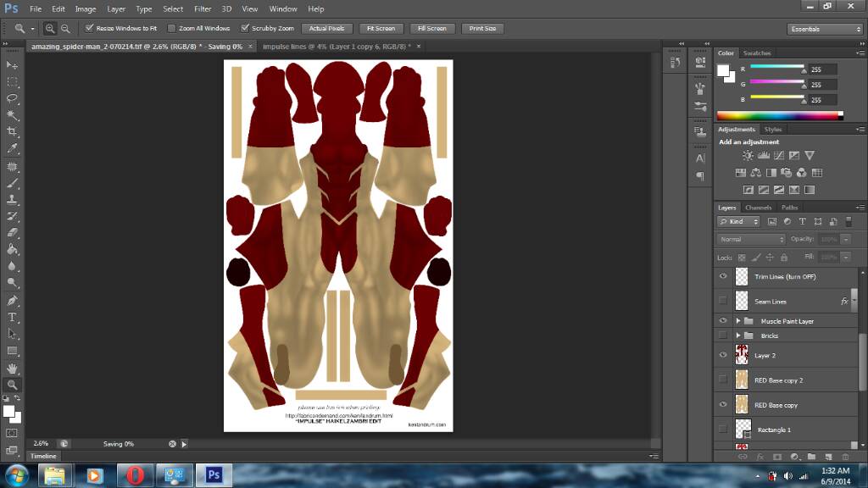Click the zoom percentage field in status bar
Image resolution: width=868 pixels, height=488 pixels.
pos(41,443)
